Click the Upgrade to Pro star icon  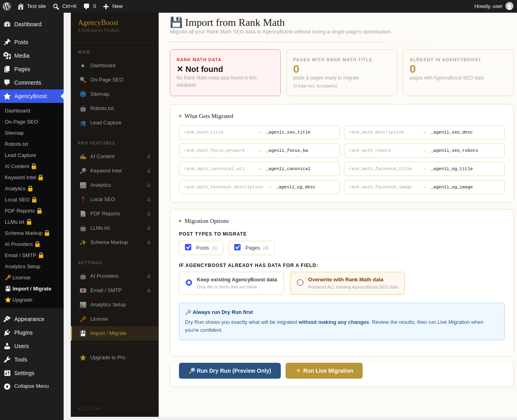click(x=83, y=358)
